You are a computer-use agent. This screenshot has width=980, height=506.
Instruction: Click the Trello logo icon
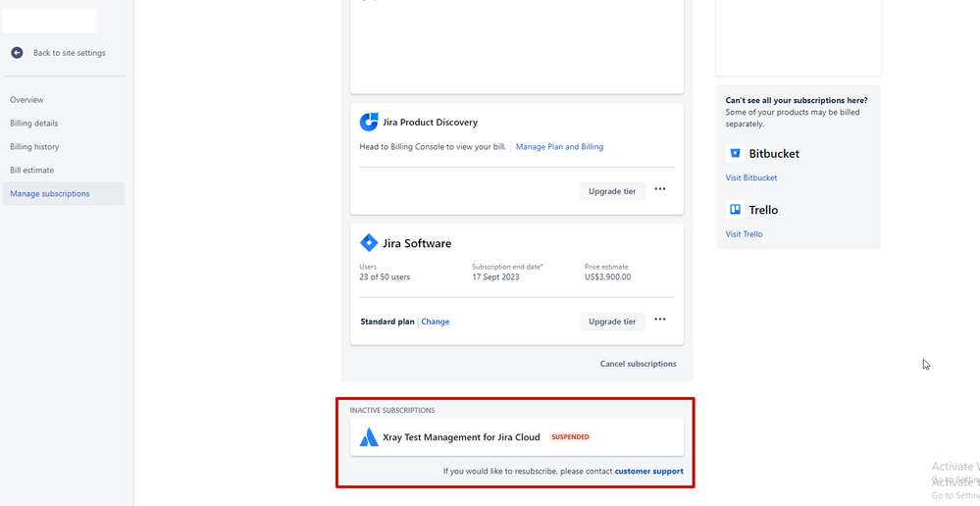click(x=735, y=209)
